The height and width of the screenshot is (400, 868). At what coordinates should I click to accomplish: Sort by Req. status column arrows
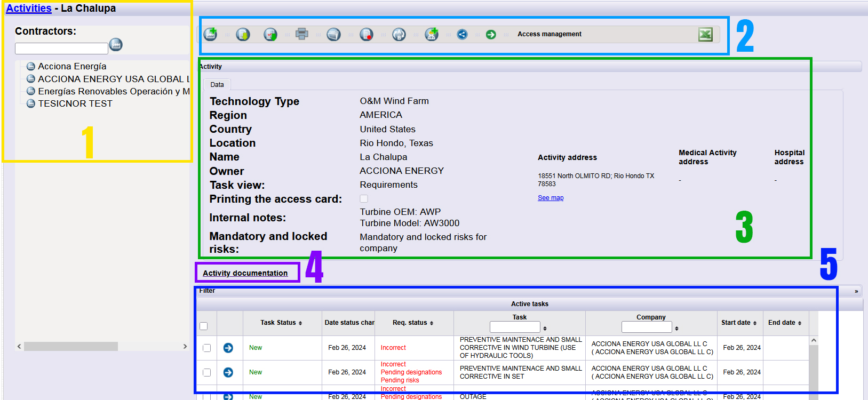432,323
